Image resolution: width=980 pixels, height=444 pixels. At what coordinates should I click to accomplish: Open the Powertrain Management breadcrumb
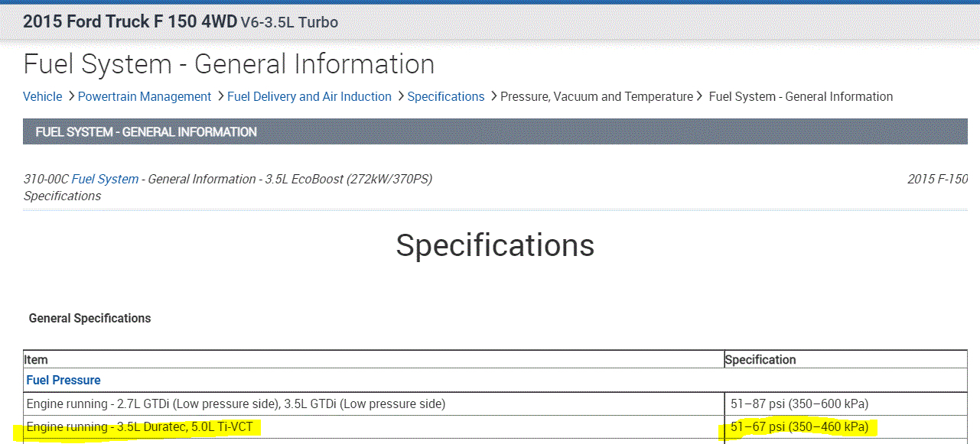click(x=145, y=96)
